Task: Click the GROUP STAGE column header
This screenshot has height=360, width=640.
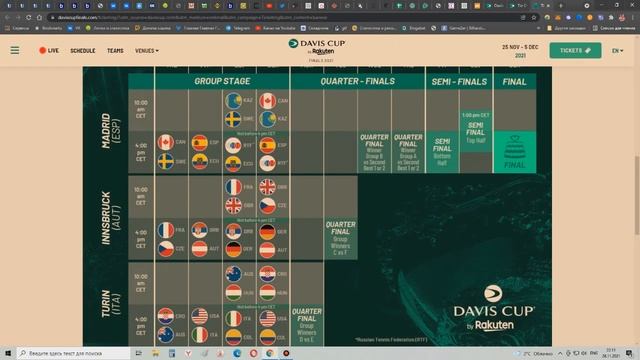Action: (222, 81)
